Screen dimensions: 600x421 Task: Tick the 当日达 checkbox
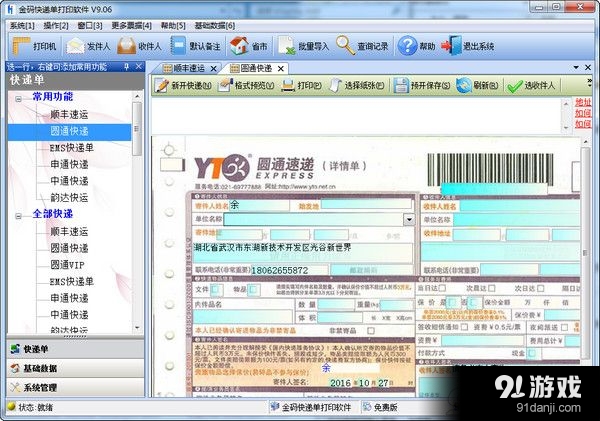point(442,288)
